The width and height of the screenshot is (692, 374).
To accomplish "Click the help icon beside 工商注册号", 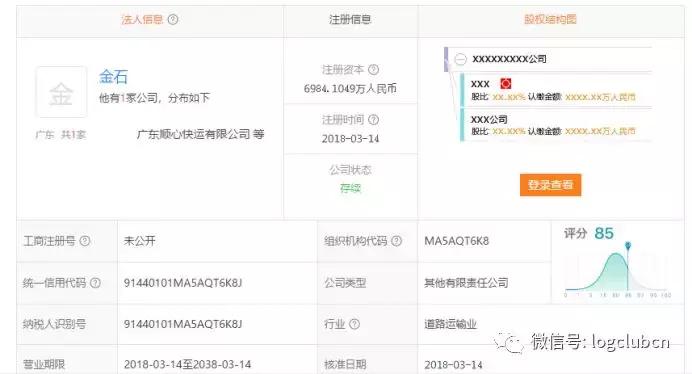I will point(85,241).
